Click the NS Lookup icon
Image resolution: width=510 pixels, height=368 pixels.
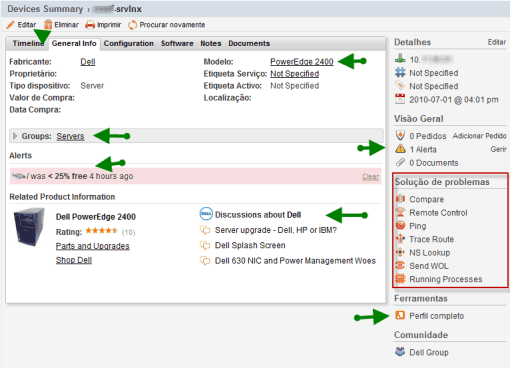[x=400, y=252]
